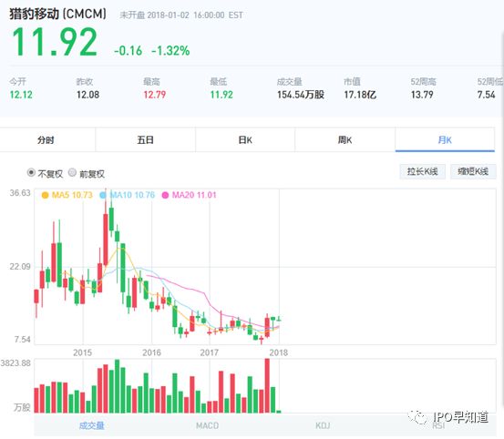This screenshot has width=504, height=439.
Task: Click the 2015 x-axis label
Action: pyautogui.click(x=82, y=352)
